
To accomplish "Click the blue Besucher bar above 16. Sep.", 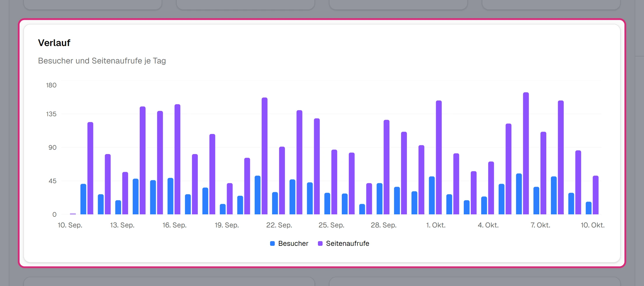I will coord(170,196).
